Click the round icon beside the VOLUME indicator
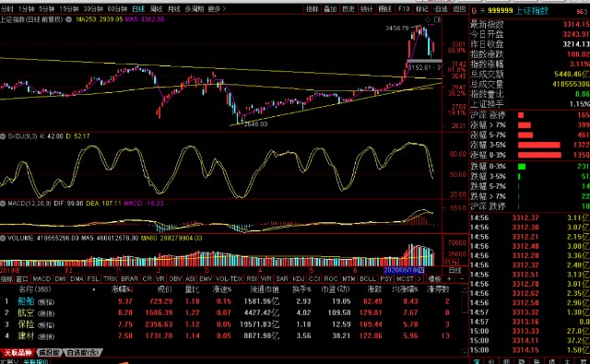Image resolution: width=590 pixels, height=364 pixels. [3, 238]
